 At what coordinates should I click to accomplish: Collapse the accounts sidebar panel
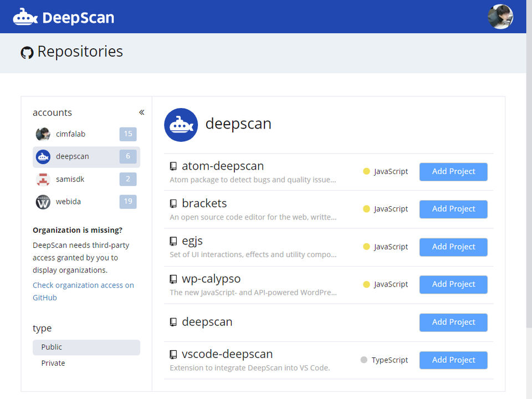point(141,112)
